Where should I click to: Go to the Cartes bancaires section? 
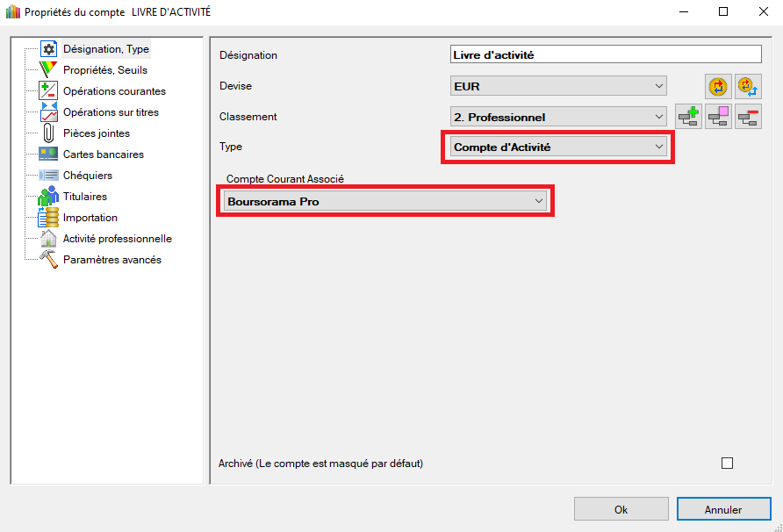(x=103, y=155)
